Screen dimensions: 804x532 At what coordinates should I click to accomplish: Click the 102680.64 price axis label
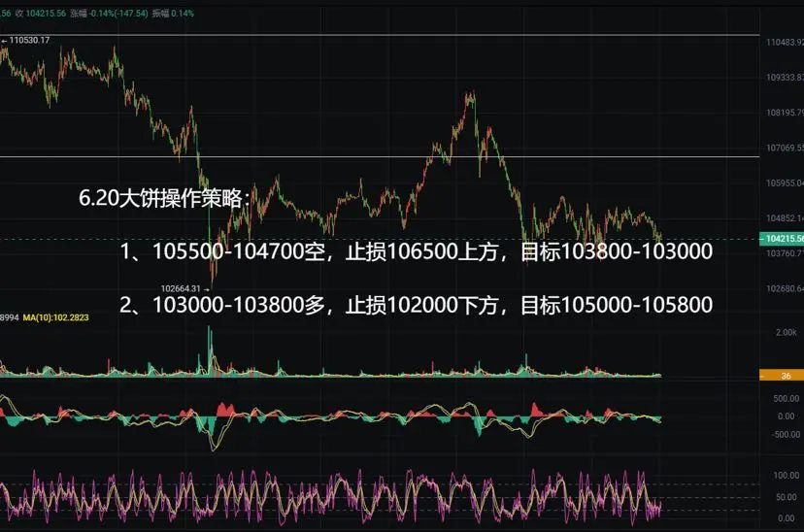point(785,288)
